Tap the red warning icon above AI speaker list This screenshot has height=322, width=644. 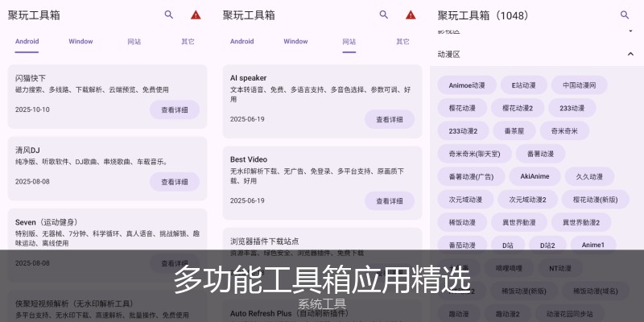(411, 14)
